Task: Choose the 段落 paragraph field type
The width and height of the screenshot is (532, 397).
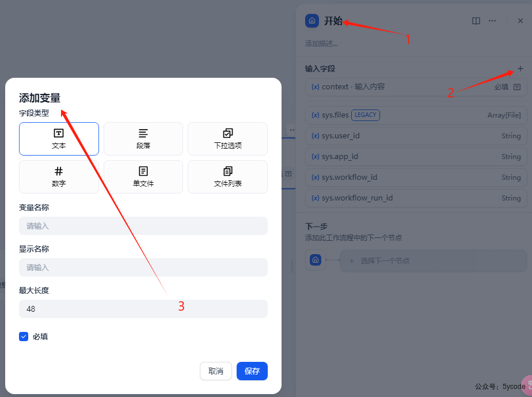Action: [143, 139]
